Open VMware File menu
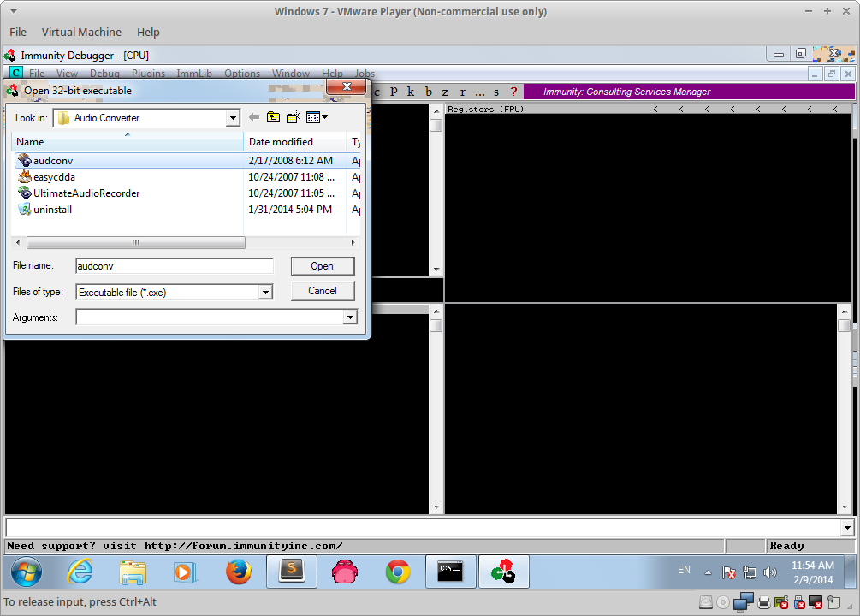The height and width of the screenshot is (616, 860). click(18, 33)
